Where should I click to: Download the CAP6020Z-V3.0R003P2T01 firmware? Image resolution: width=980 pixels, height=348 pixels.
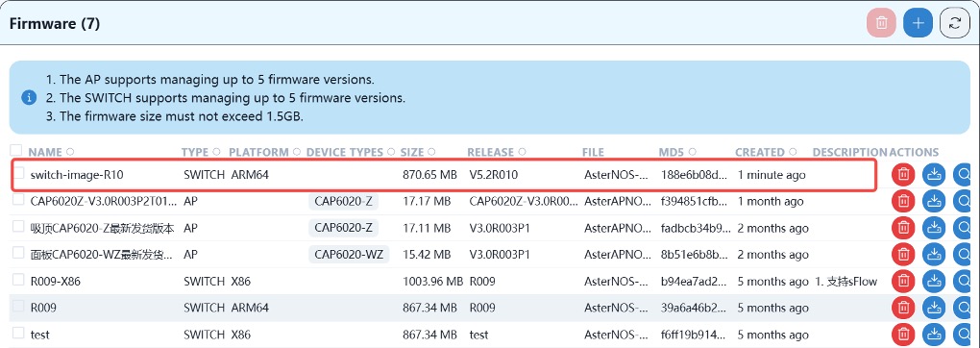click(934, 202)
